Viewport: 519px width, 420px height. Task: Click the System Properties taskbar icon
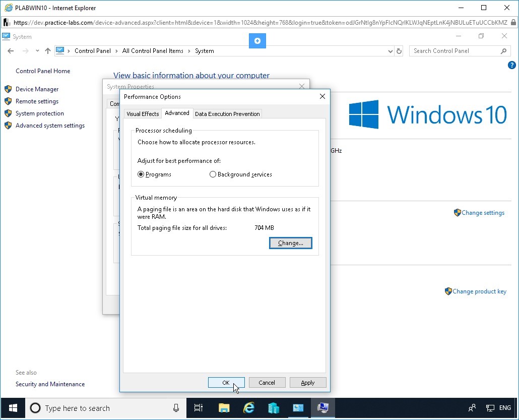(x=322, y=408)
